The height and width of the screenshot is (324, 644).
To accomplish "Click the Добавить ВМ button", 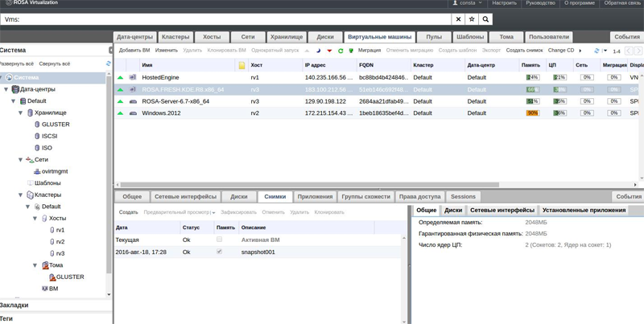I will point(134,51).
